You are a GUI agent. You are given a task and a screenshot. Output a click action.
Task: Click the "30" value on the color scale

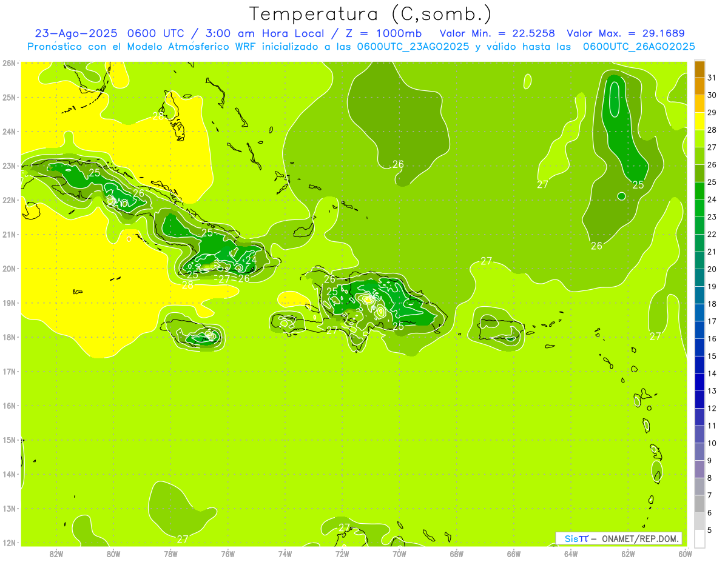tap(712, 95)
